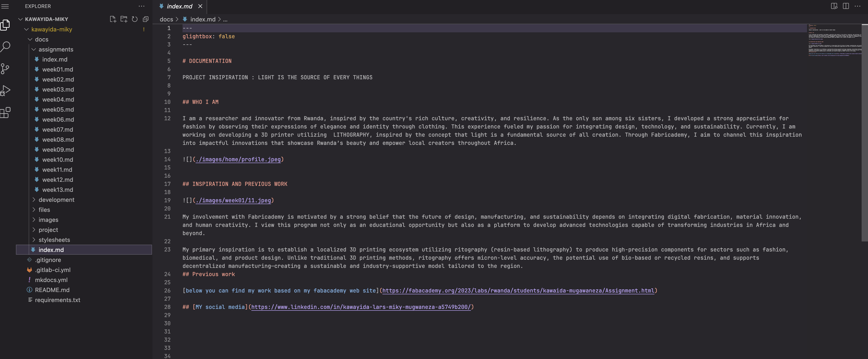Viewport: 868px width, 359px height.
Task: Expand the development folder
Action: (56, 200)
